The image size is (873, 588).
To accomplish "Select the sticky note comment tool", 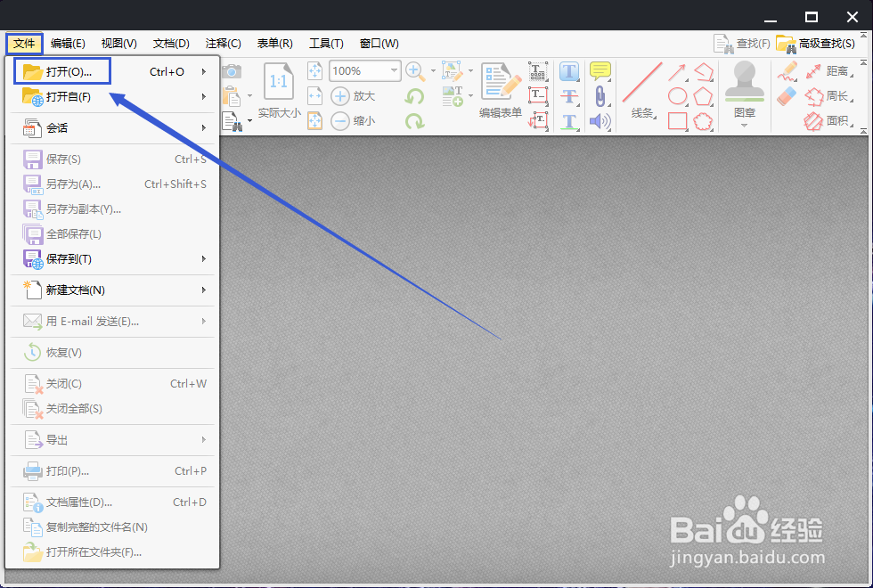I will (600, 71).
